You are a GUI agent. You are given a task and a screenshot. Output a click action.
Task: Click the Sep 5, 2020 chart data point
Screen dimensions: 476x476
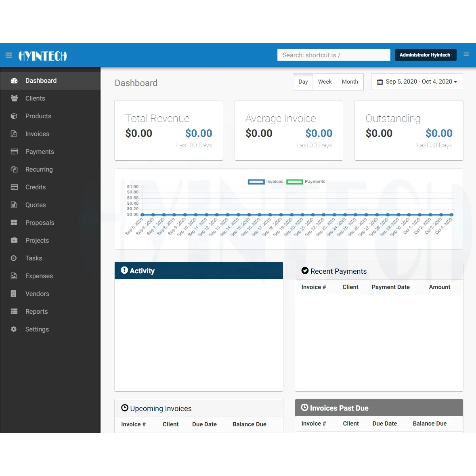[x=143, y=215]
